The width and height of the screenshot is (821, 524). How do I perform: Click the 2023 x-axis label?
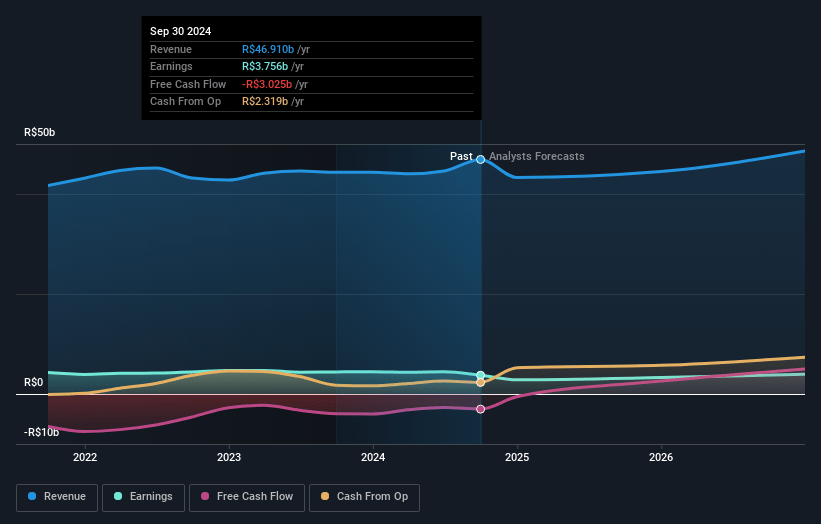coord(229,457)
